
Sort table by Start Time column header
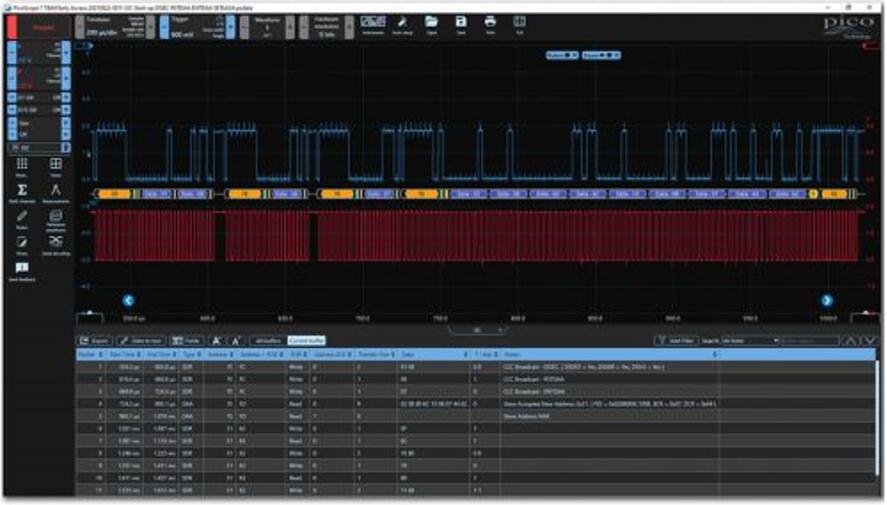124,355
